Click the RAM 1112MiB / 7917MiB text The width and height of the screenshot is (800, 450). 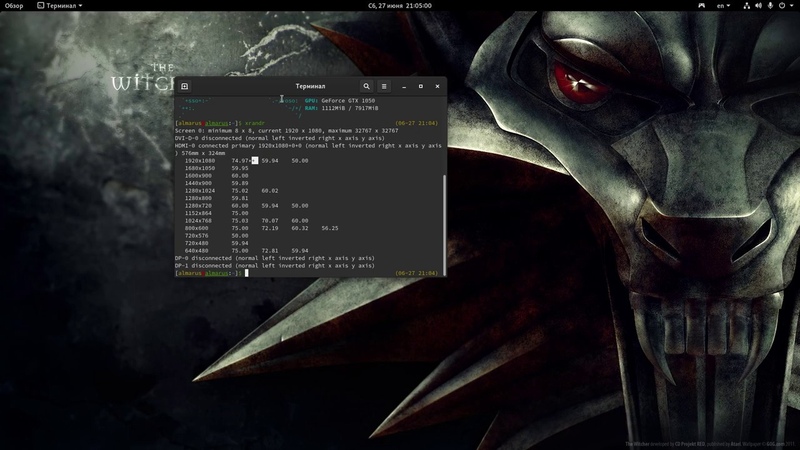341,108
